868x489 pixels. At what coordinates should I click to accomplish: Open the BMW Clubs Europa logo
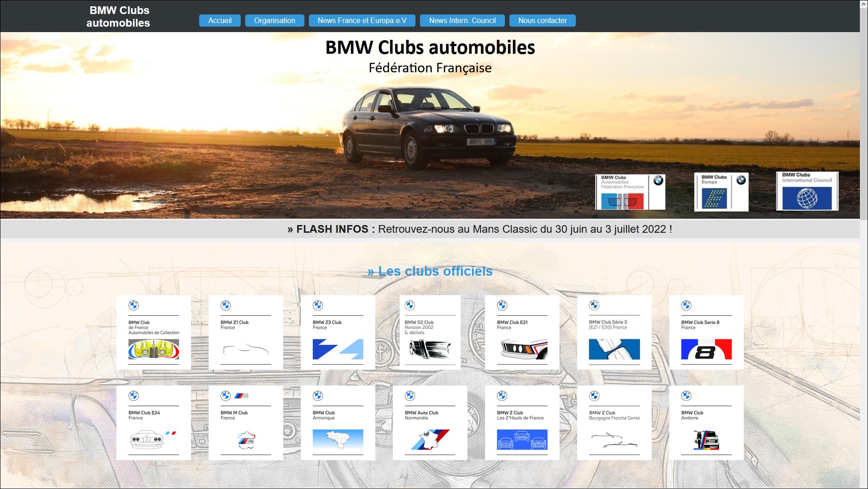[x=721, y=192]
